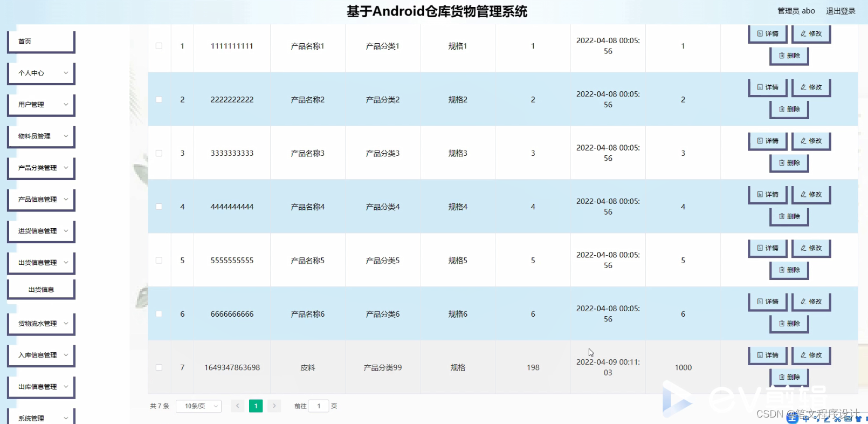Click date 2022-04-09 00:11:03 cell

pos(608,367)
